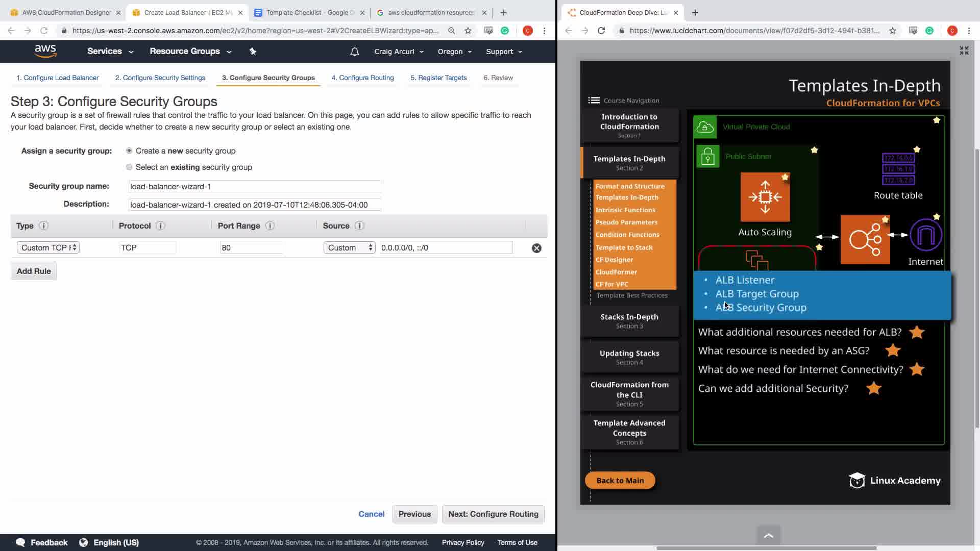This screenshot has width=980, height=551.
Task: Go to 4. Configure Routing step tab
Action: point(362,78)
